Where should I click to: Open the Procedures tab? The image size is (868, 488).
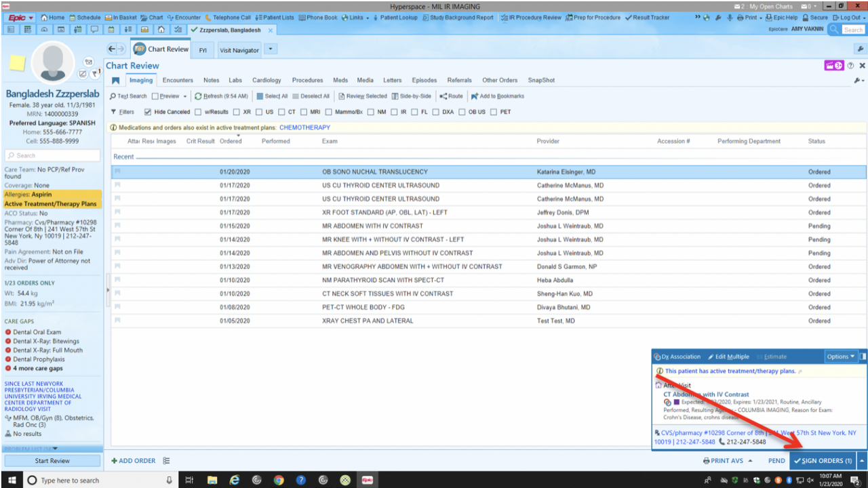[x=307, y=80]
